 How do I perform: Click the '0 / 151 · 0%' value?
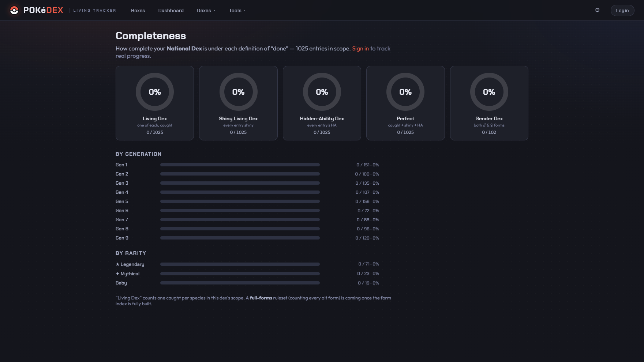pyautogui.click(x=368, y=165)
